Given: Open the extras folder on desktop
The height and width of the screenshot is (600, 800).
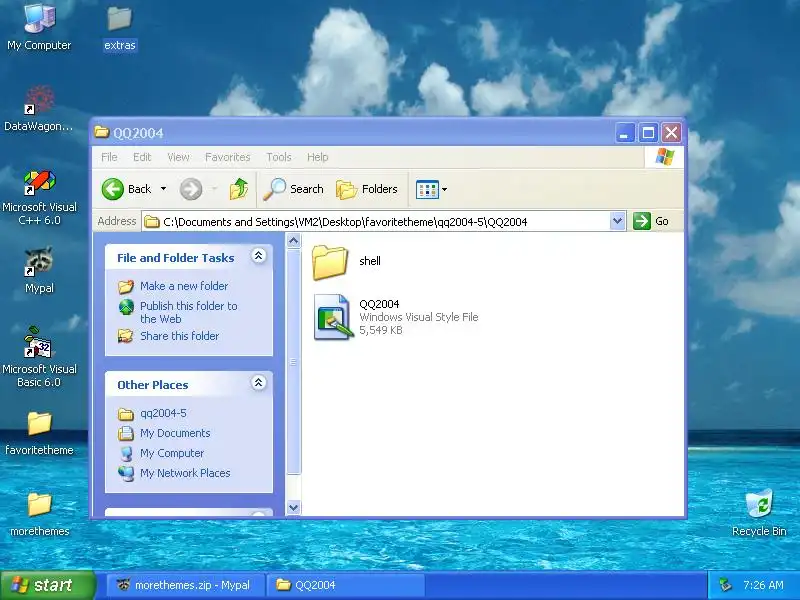Looking at the screenshot, I should click(x=120, y=28).
